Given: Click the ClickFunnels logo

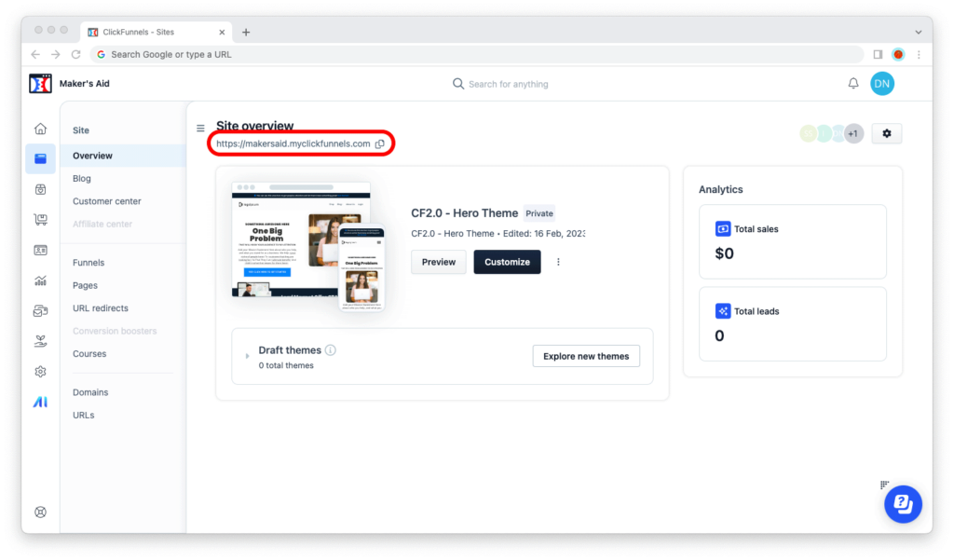Looking at the screenshot, I should (x=40, y=83).
